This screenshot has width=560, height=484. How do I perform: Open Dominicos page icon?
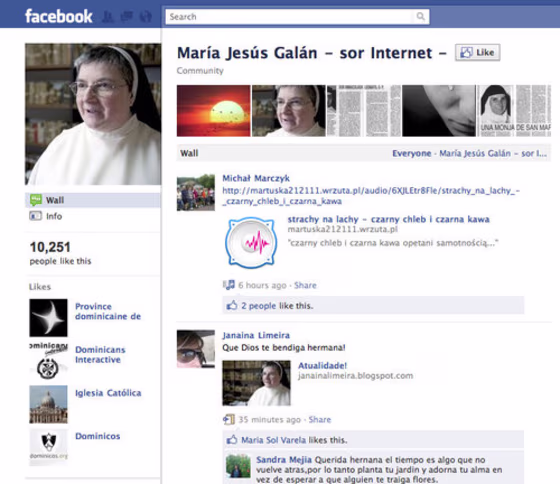pos(48,446)
